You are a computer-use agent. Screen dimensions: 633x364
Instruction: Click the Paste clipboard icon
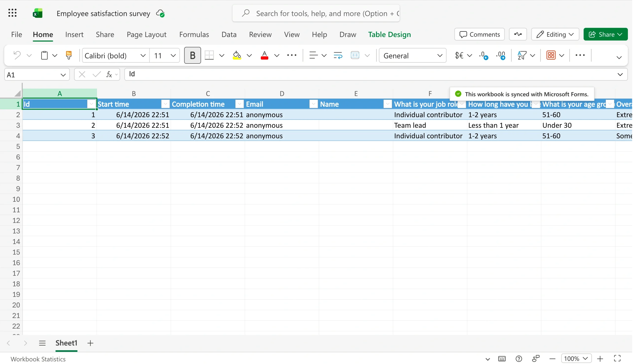(x=44, y=55)
